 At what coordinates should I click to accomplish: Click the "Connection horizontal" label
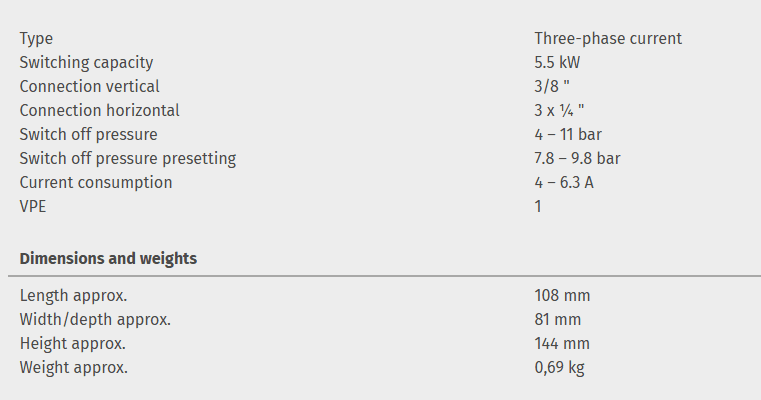pos(100,111)
